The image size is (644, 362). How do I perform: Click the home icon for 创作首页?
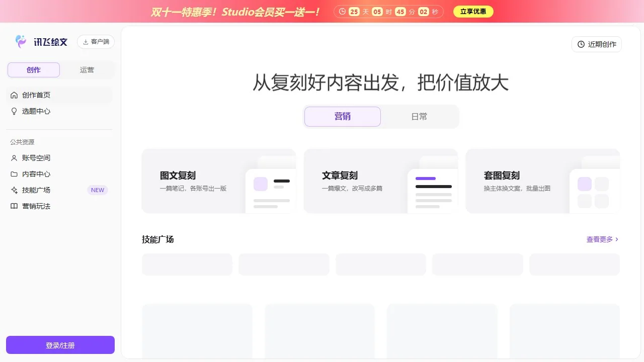coord(14,95)
